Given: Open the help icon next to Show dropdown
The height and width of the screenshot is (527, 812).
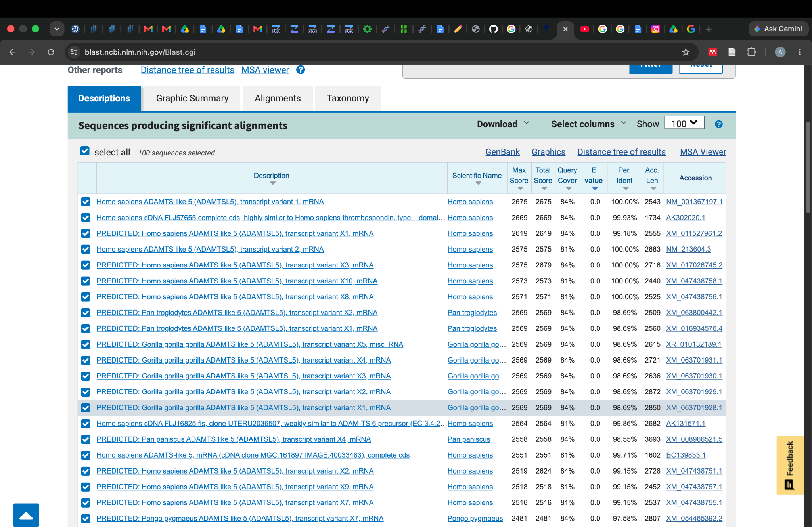Looking at the screenshot, I should point(718,124).
